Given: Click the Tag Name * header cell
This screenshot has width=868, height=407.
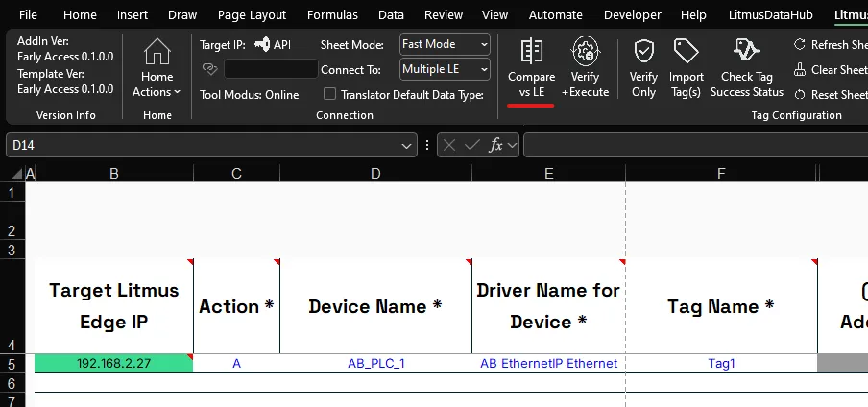Looking at the screenshot, I should (x=721, y=305).
